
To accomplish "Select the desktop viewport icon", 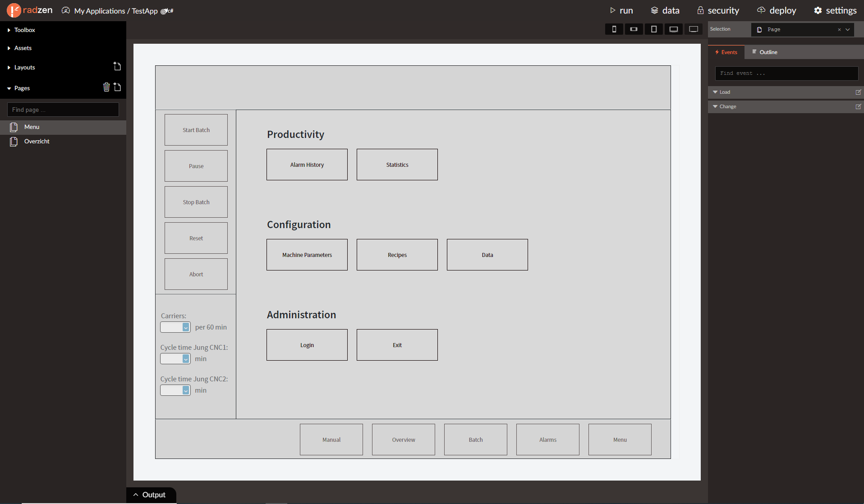I will 694,29.
